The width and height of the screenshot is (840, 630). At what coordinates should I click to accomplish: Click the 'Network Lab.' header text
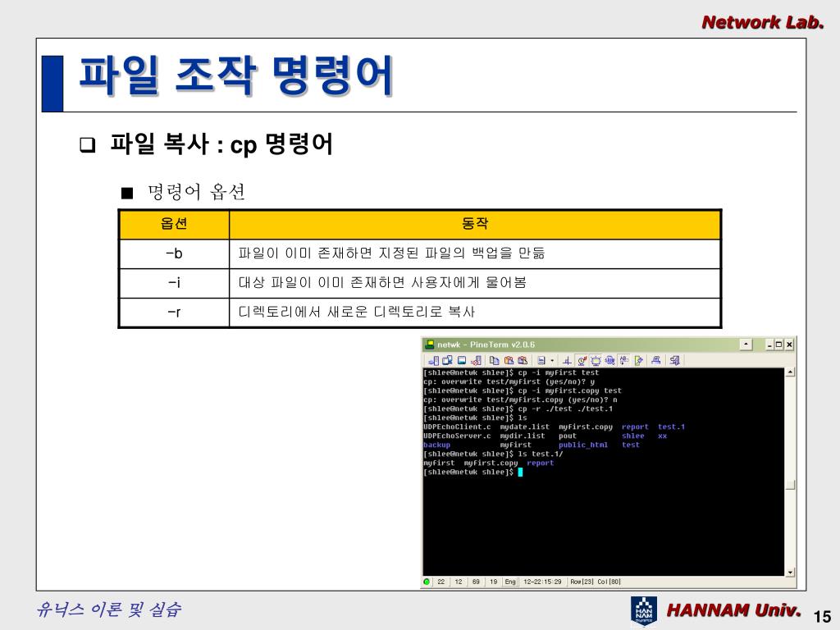(x=763, y=22)
